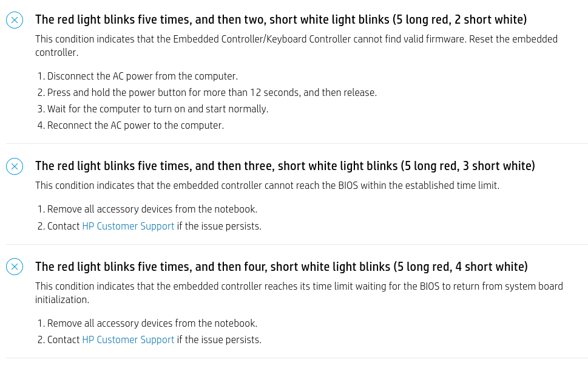This screenshot has height=365, width=588.
Task: Open HP Customer Support link under 4 short white
Action: pos(128,340)
